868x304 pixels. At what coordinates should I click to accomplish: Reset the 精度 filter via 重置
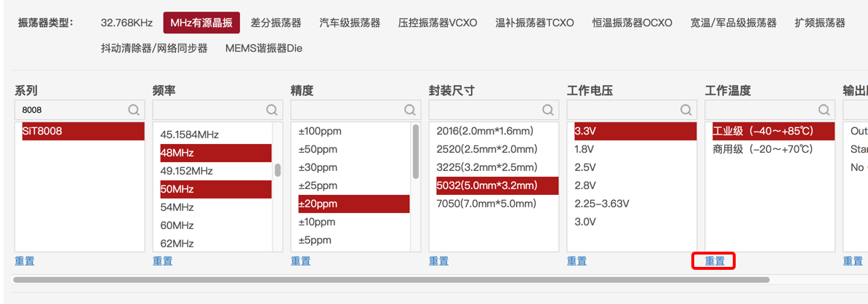point(300,261)
